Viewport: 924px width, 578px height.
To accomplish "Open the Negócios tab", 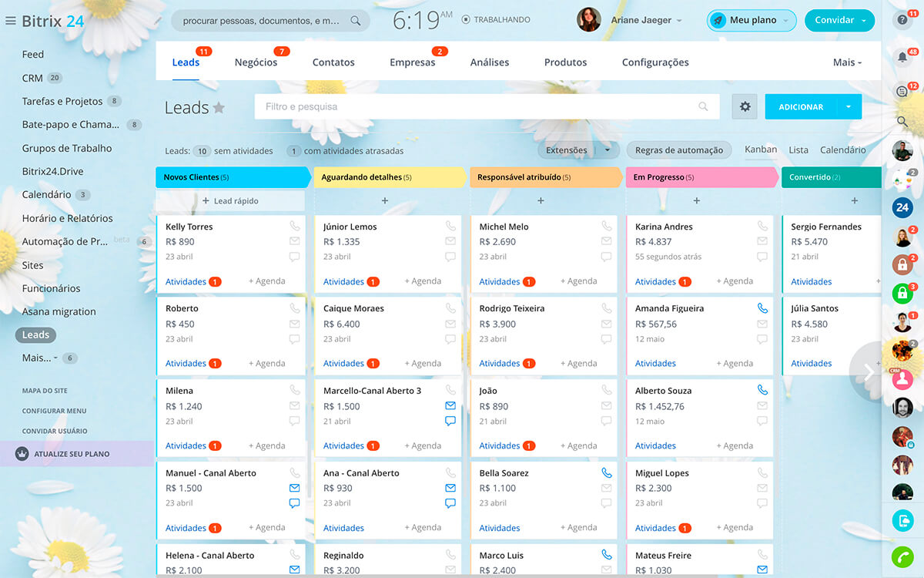I will click(256, 62).
